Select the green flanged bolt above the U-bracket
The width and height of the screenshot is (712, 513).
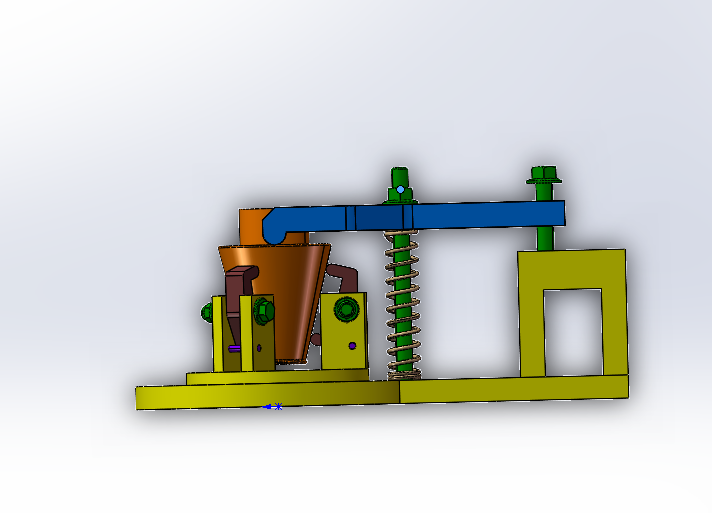coord(544,176)
